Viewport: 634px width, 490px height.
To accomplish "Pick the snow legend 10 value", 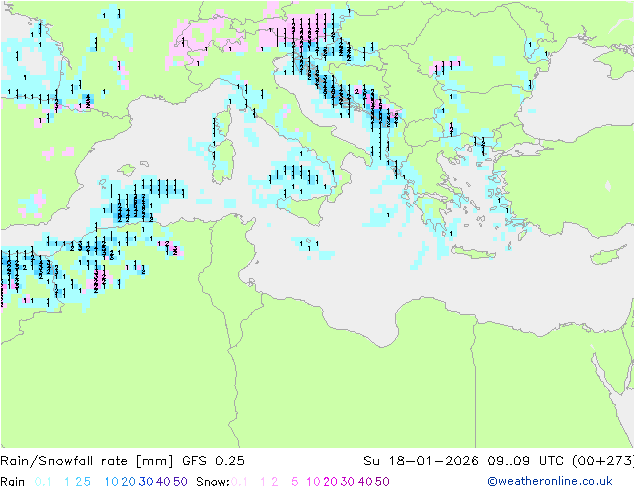I will (313, 482).
